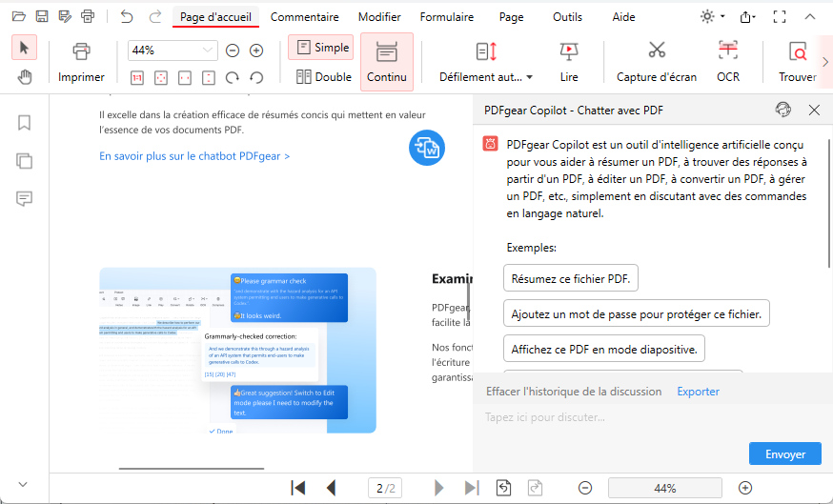The height and width of the screenshot is (504, 833).
Task: Zoom in with the toolbar plus icon
Action: pos(256,50)
